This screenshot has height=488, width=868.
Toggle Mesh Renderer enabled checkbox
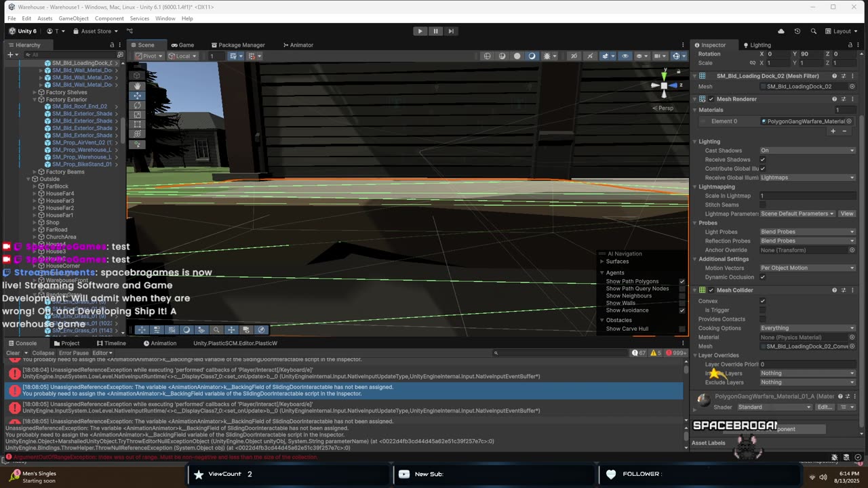pyautogui.click(x=711, y=99)
